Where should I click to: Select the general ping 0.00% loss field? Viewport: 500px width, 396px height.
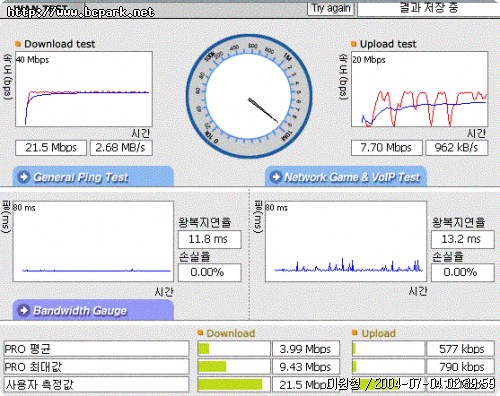coord(209,273)
